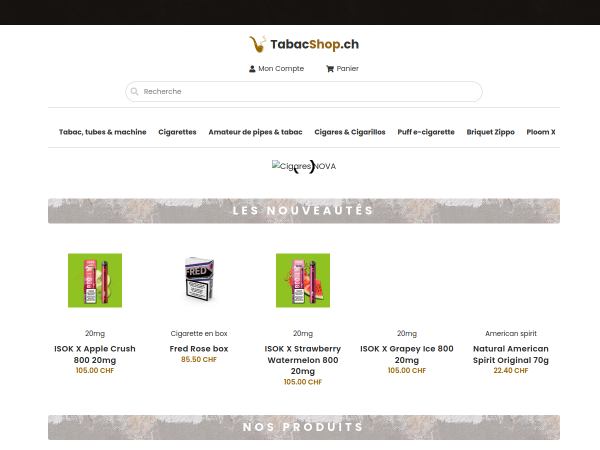The image size is (600, 450).
Task: Click into the Recherche search field
Action: click(x=304, y=91)
